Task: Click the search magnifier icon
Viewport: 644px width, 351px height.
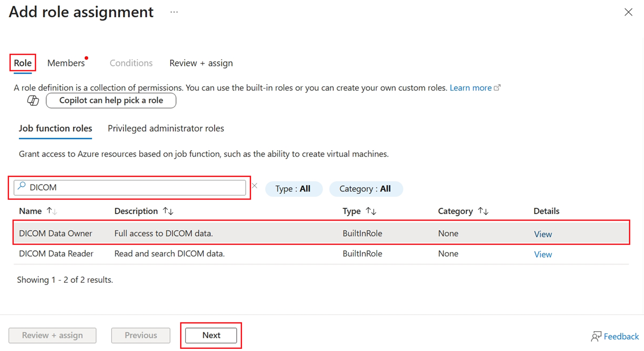Action: tap(21, 186)
